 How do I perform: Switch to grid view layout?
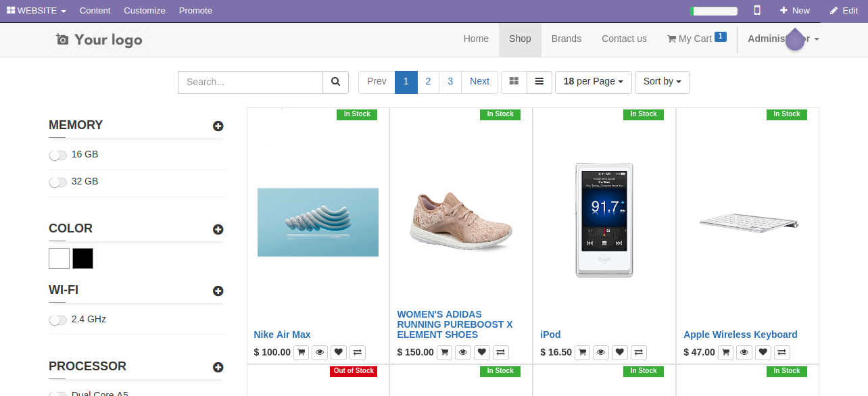pos(514,82)
